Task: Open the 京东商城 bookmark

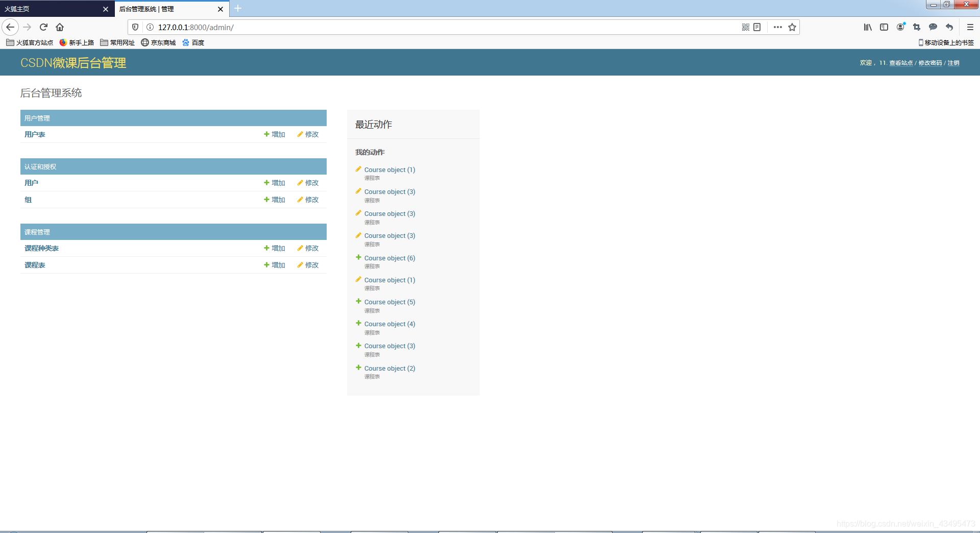Action: click(158, 42)
